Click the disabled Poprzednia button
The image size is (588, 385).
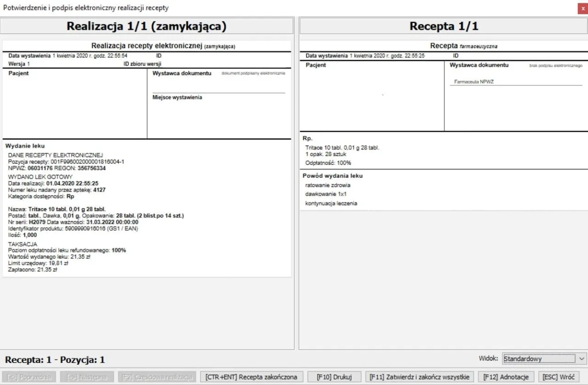(28, 377)
